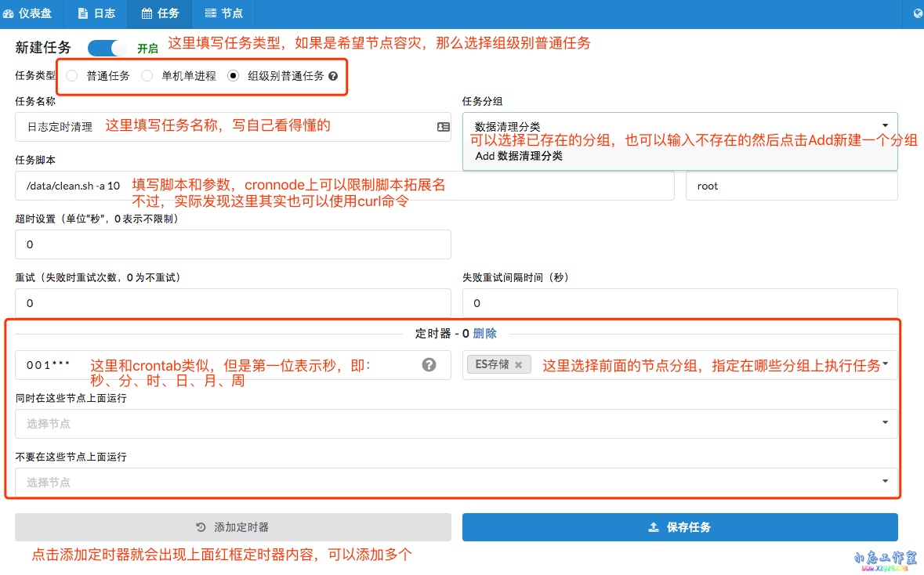Screen dimensions: 924x575
Task: Click the 日志 logs icon in top bar
Action: tap(85, 13)
